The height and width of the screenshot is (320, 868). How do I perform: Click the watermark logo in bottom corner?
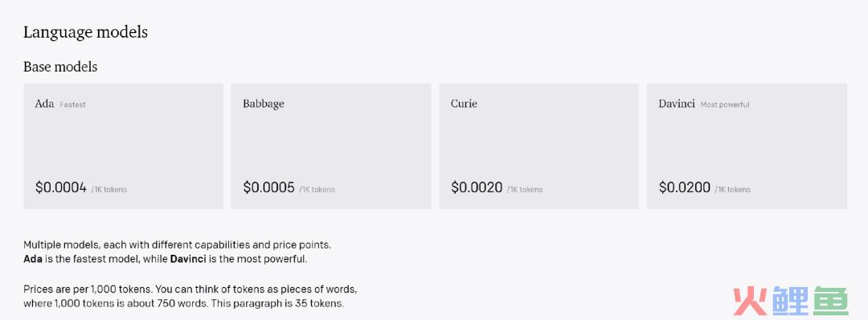click(791, 302)
